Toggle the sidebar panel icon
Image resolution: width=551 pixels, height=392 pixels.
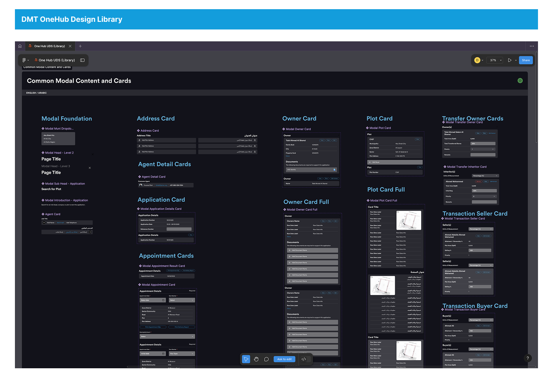[82, 60]
